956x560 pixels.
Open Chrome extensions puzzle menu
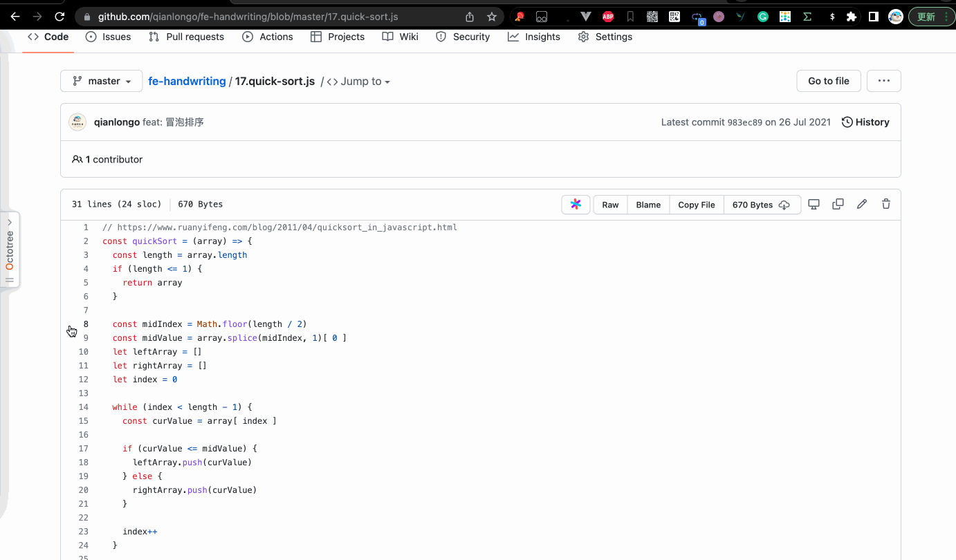852,17
